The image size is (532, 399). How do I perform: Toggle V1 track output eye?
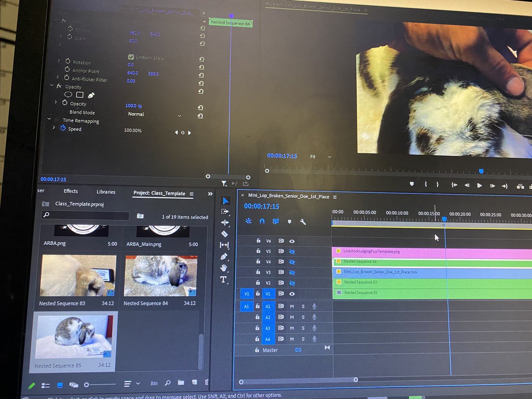292,293
